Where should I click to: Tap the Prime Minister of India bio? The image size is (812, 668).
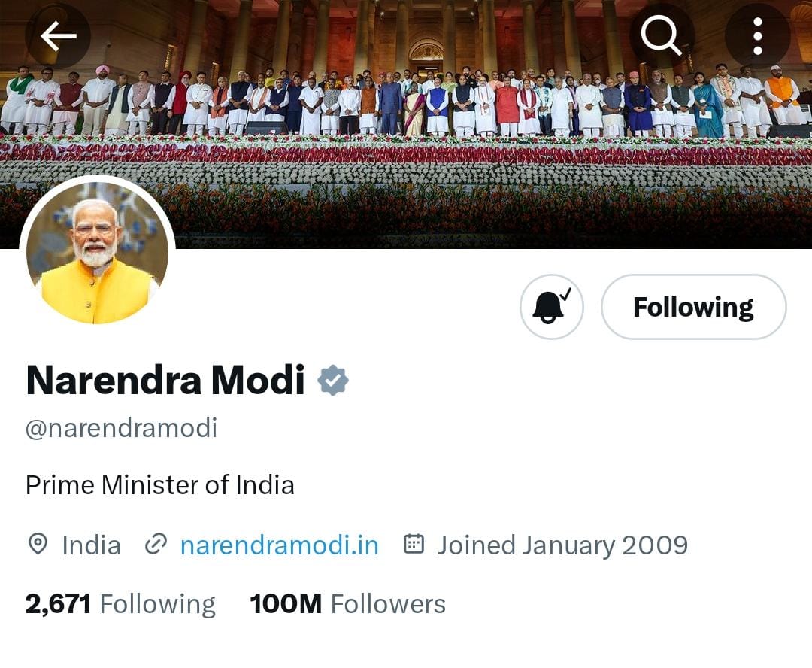pyautogui.click(x=160, y=486)
